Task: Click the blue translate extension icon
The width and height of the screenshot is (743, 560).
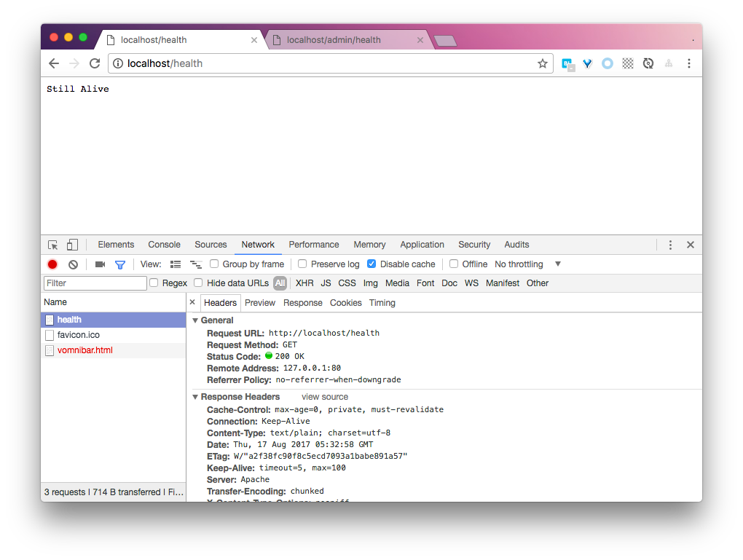Action: (567, 64)
